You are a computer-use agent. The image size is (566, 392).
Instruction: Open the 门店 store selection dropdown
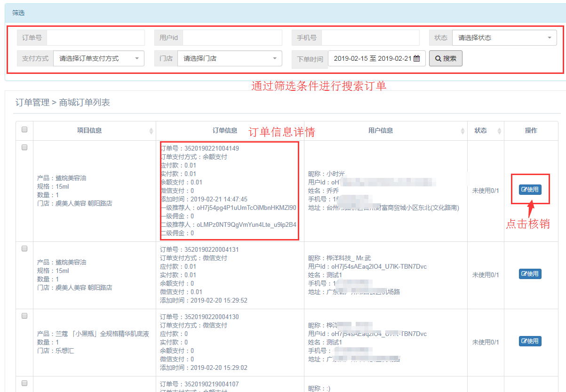230,59
